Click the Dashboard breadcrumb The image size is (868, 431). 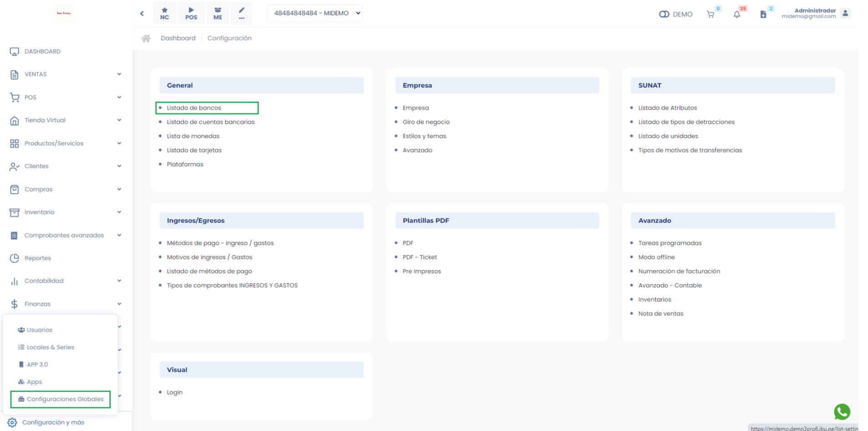point(178,38)
